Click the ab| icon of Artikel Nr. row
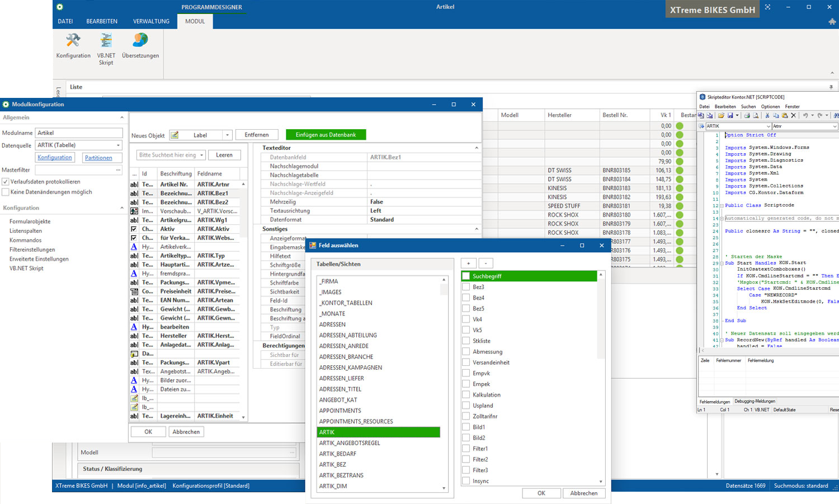 [134, 184]
